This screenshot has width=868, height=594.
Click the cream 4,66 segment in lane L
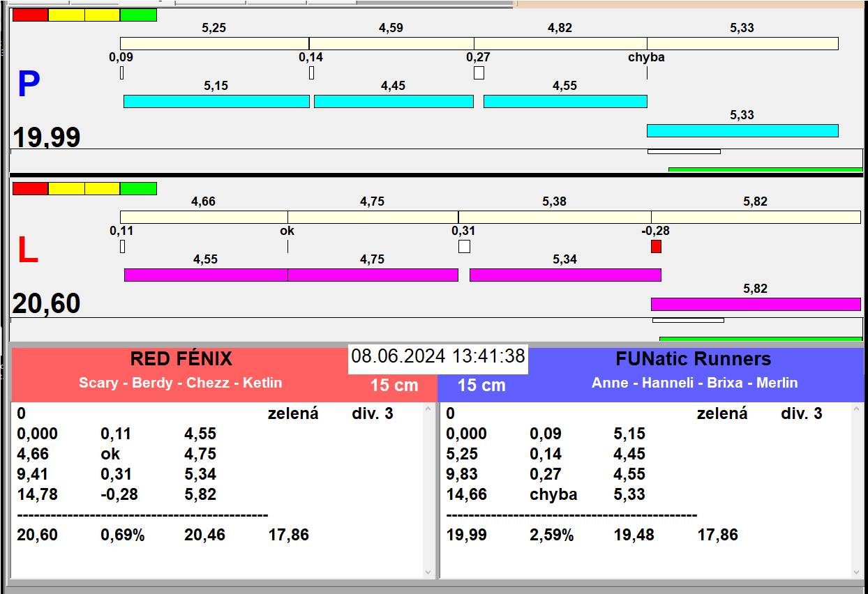(x=204, y=217)
